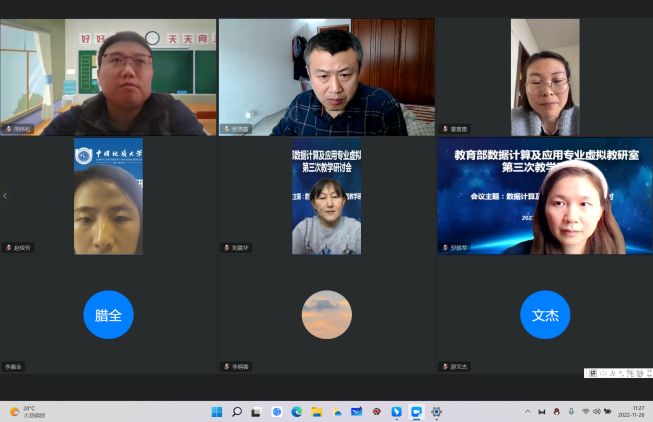Click the muted mic icon beside 游文杰
Image resolution: width=653 pixels, height=422 pixels.
pyautogui.click(x=445, y=367)
